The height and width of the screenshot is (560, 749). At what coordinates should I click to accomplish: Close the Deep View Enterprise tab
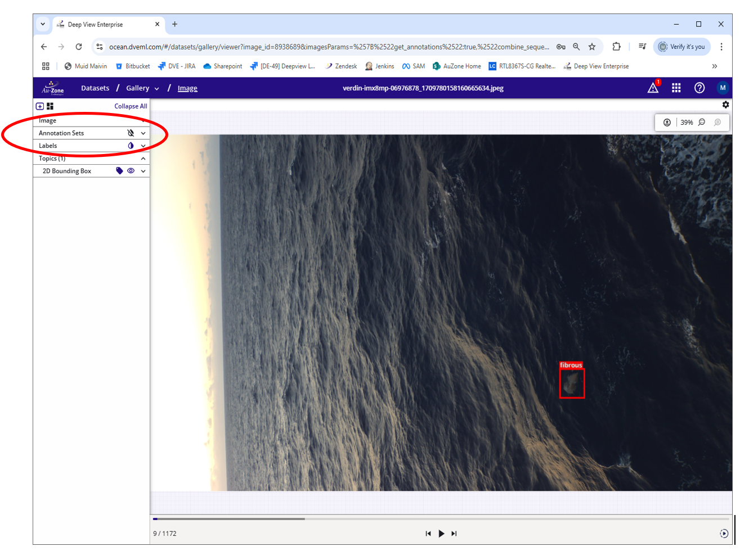pyautogui.click(x=157, y=24)
